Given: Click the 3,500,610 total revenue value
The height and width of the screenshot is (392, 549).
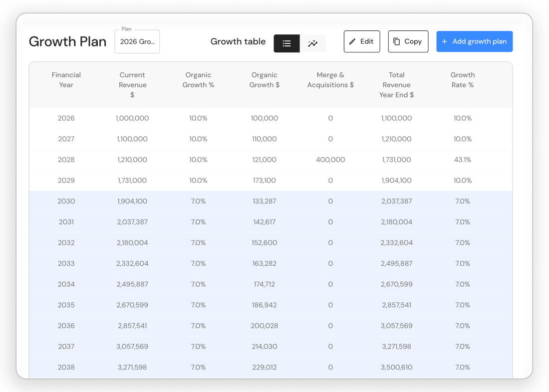Looking at the screenshot, I should (x=396, y=367).
